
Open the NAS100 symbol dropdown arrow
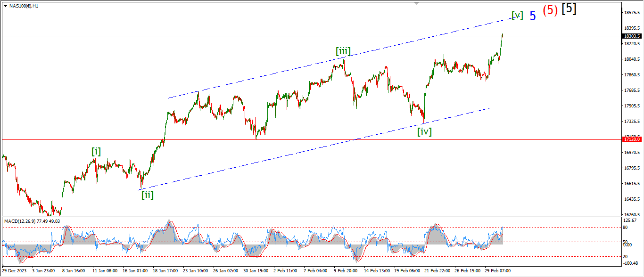click(x=5, y=6)
